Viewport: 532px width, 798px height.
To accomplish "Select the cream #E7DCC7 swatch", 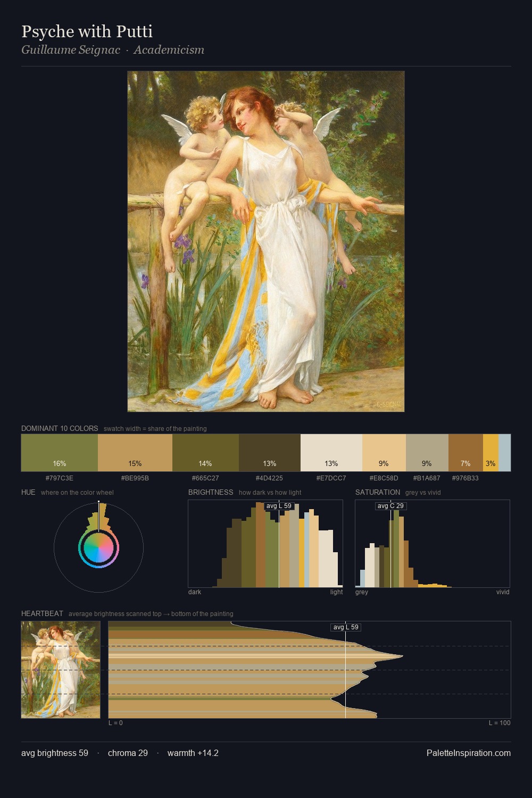I will click(331, 453).
